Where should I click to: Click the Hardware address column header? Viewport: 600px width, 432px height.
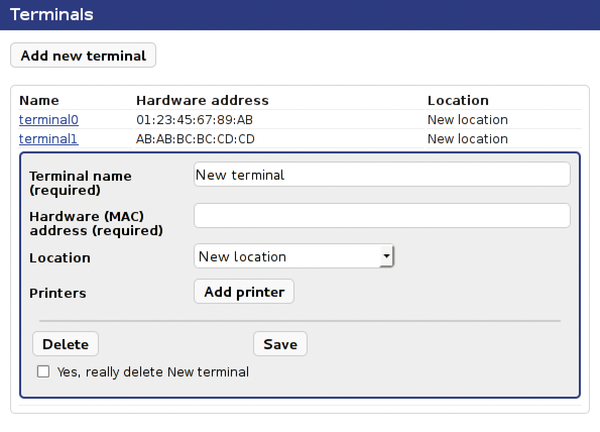click(202, 100)
